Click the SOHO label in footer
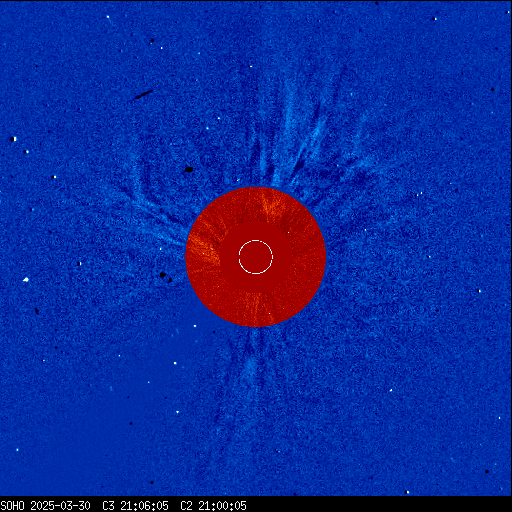Image resolution: width=512 pixels, height=512 pixels. point(12,506)
